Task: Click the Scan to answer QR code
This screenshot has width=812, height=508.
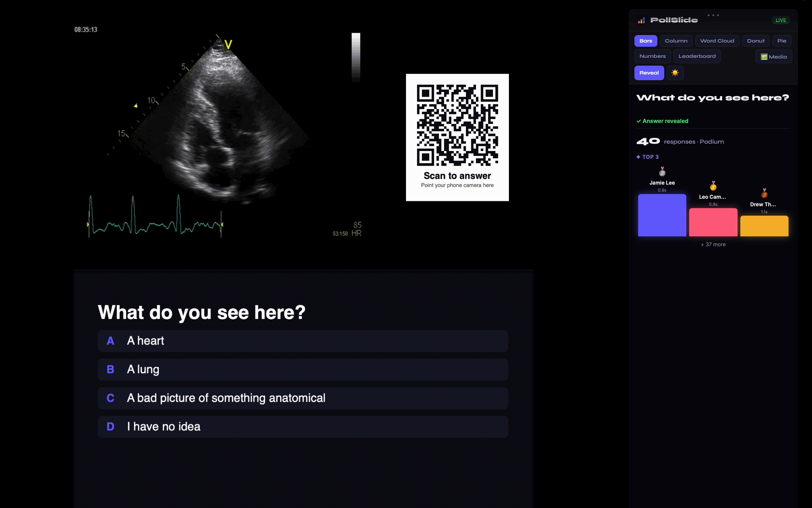Action: (457, 125)
